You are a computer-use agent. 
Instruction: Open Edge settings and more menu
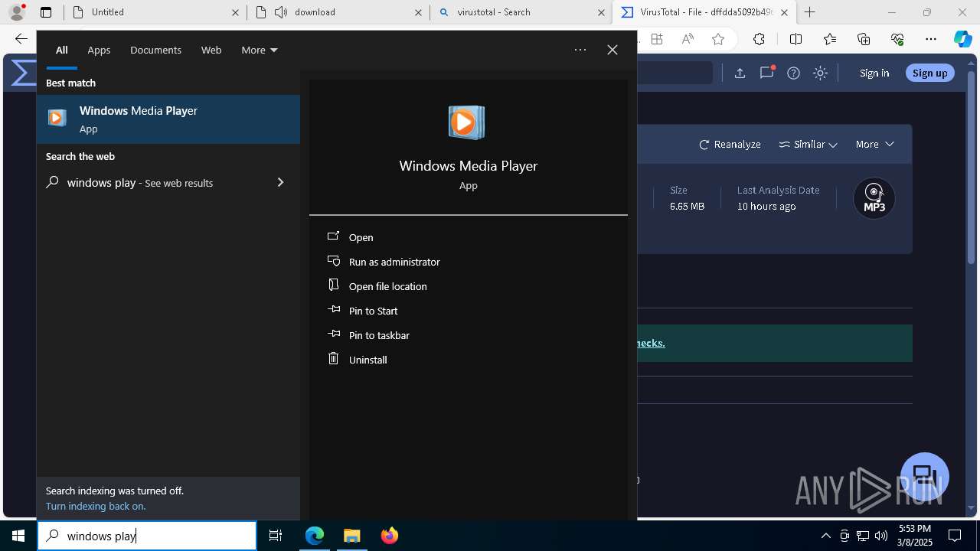pos(931,39)
